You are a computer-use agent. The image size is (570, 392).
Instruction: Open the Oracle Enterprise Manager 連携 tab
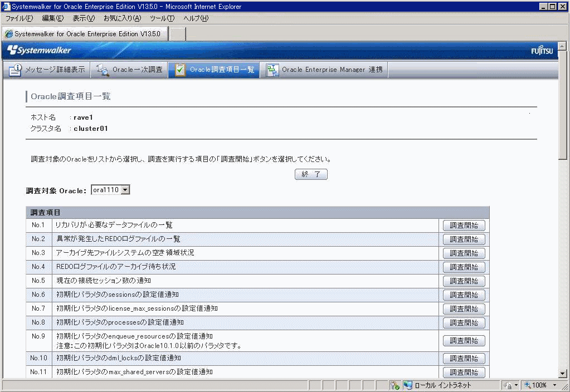pos(324,70)
